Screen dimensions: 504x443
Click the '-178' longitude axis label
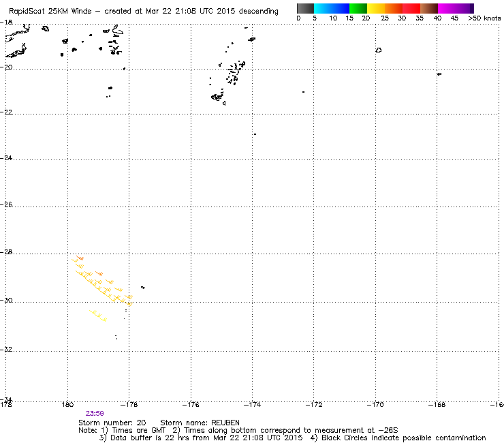coord(129,404)
